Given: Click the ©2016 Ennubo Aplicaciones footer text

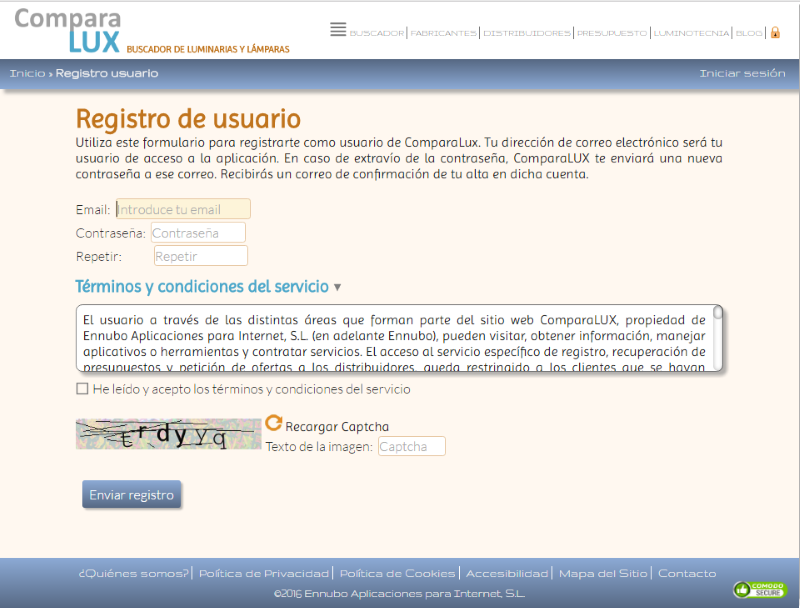Looking at the screenshot, I should pyautogui.click(x=399, y=594).
